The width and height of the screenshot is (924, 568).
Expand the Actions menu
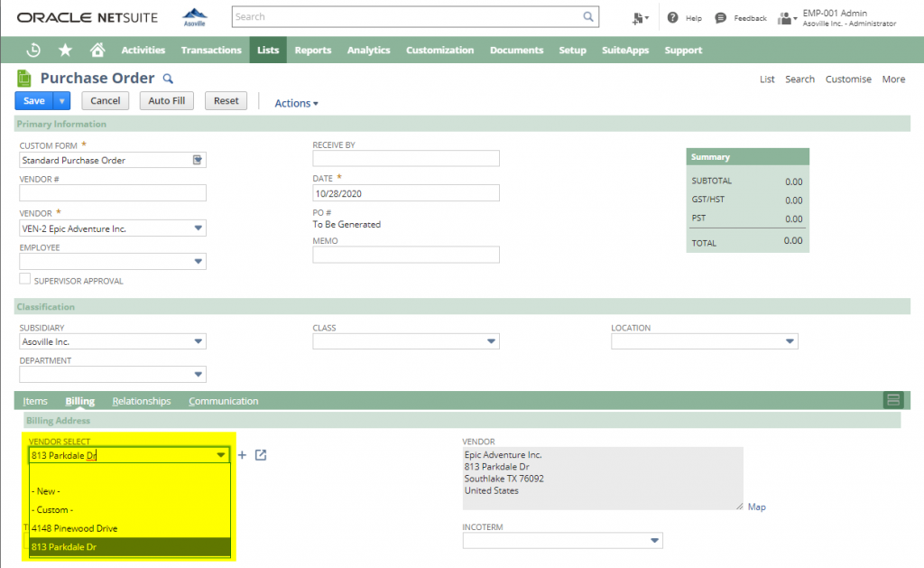pyautogui.click(x=296, y=103)
